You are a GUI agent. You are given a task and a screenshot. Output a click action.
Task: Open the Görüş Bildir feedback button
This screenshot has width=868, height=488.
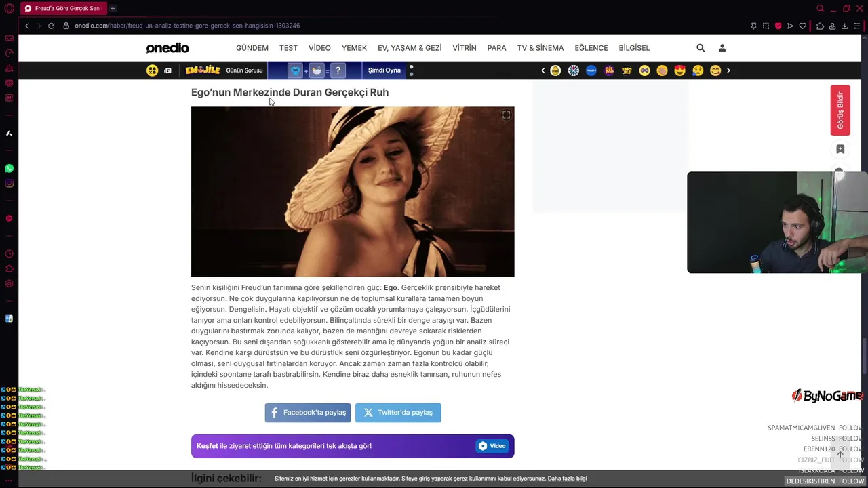(x=840, y=110)
